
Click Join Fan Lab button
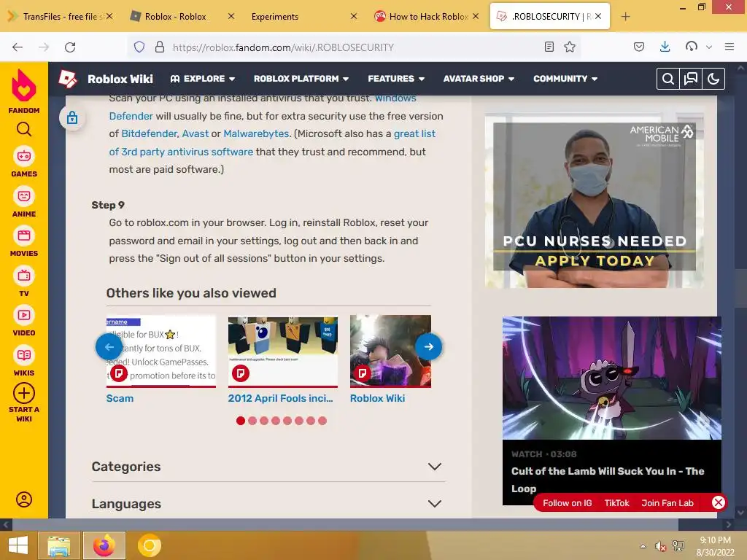tap(667, 503)
